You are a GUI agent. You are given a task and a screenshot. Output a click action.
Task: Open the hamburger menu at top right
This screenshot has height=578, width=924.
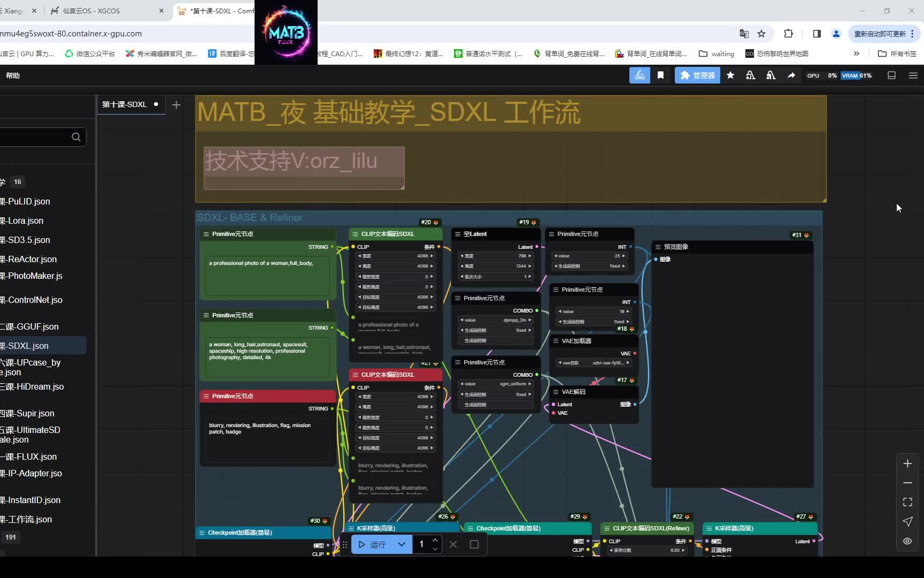coord(913,75)
